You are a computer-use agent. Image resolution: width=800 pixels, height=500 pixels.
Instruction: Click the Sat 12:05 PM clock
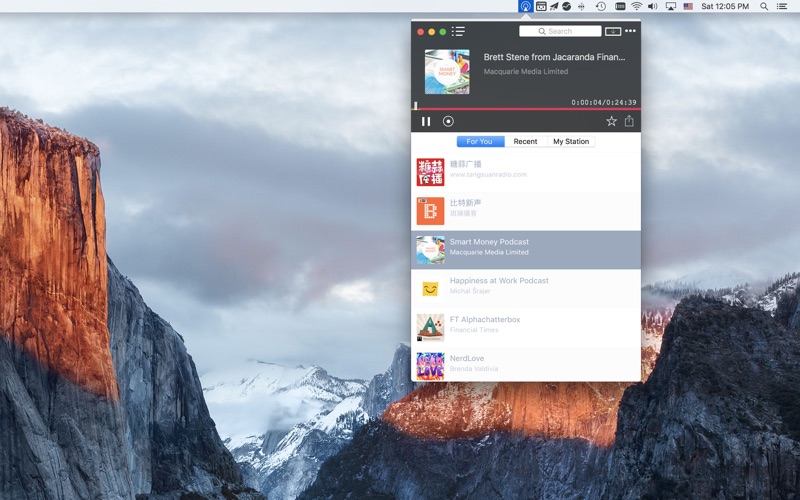(x=724, y=6)
